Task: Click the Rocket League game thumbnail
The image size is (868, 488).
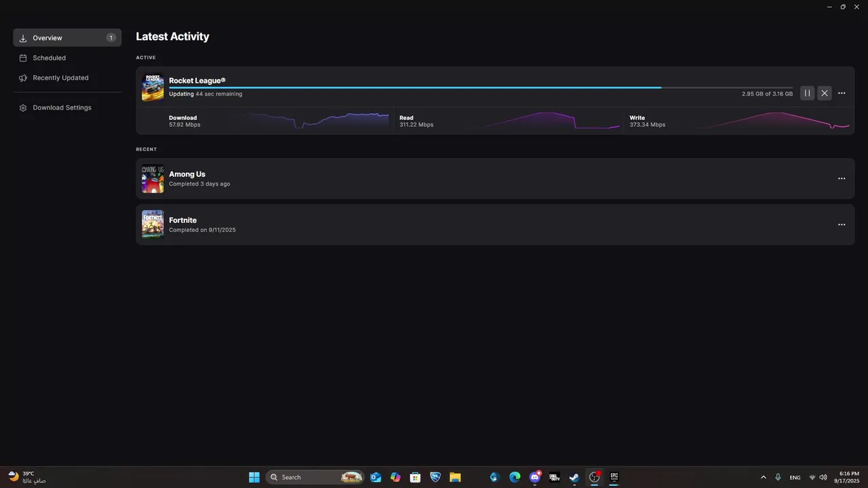Action: point(153,87)
